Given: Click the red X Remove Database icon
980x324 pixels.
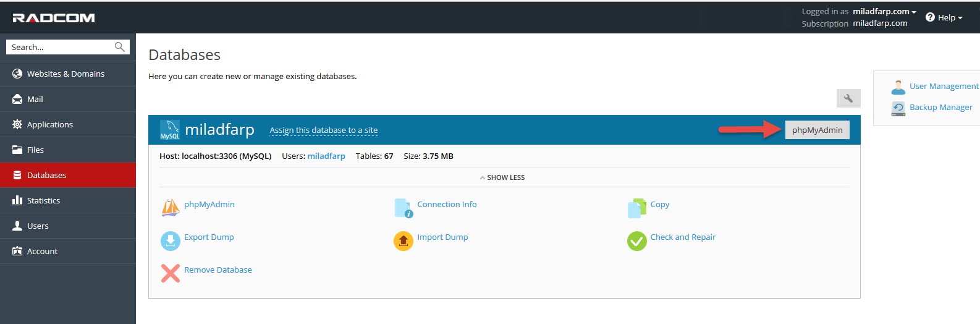Looking at the screenshot, I should 171,273.
